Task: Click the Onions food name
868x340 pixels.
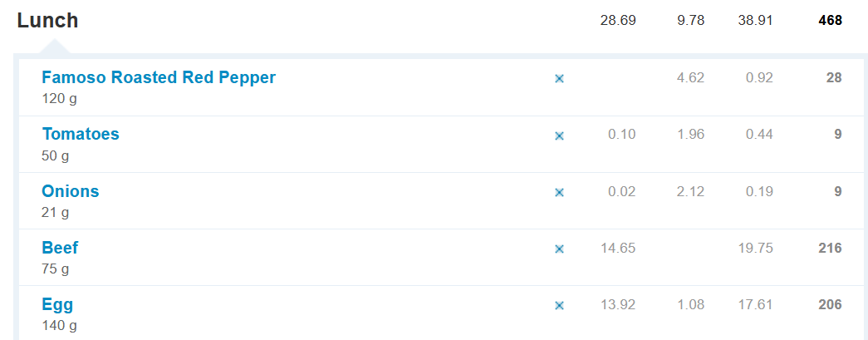Action: 71,191
